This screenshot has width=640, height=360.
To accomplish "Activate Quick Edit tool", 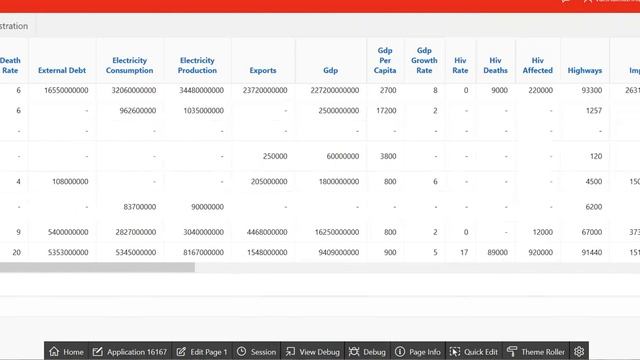I will coord(473,351).
